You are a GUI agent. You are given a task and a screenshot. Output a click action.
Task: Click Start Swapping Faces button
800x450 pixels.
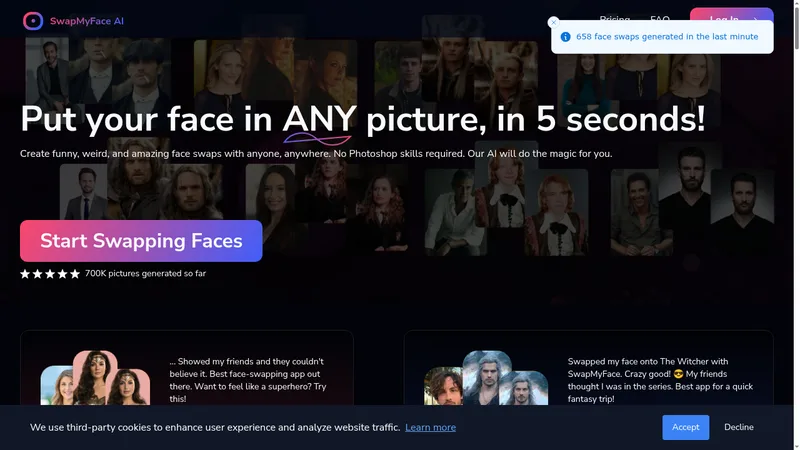pos(141,241)
